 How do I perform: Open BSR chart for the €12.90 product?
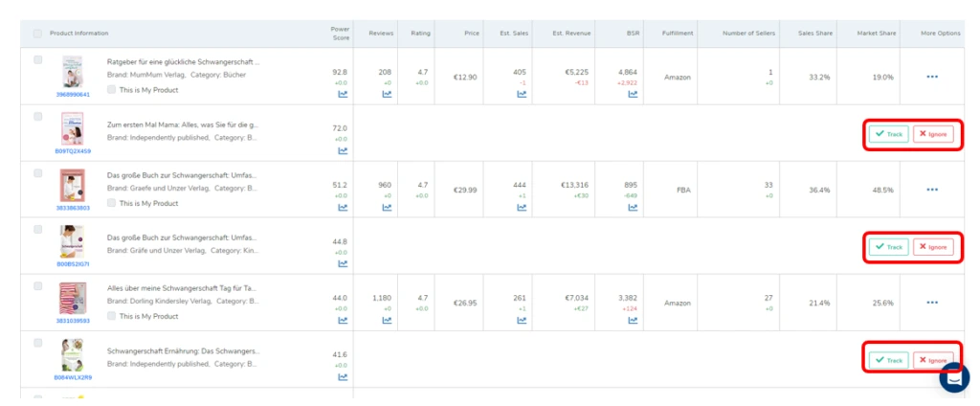pyautogui.click(x=631, y=94)
